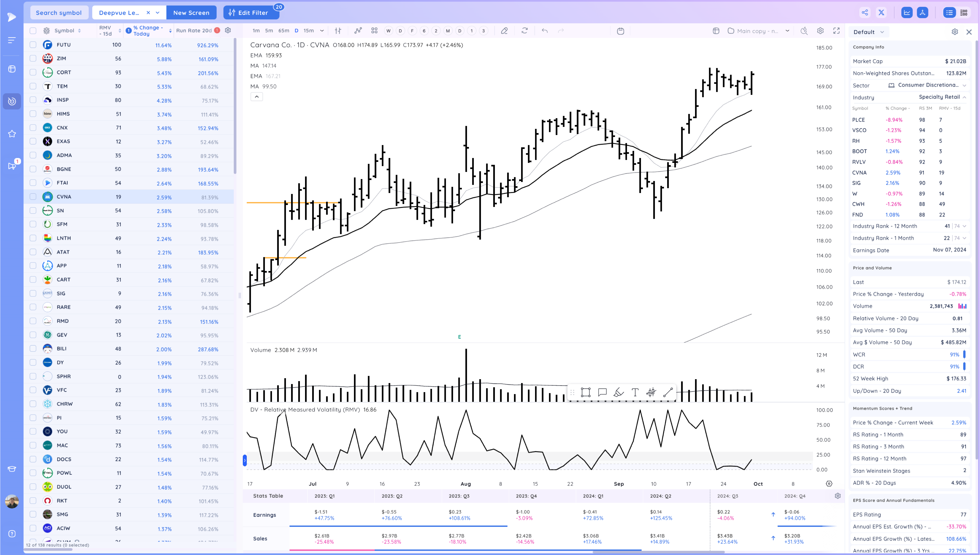
Task: Open the chart type bars icon
Action: coord(338,31)
